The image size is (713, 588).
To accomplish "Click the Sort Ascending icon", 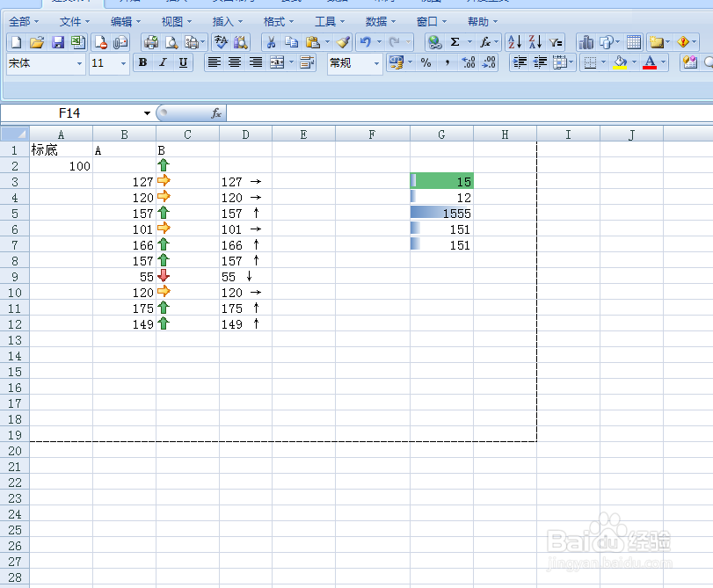I will click(513, 41).
